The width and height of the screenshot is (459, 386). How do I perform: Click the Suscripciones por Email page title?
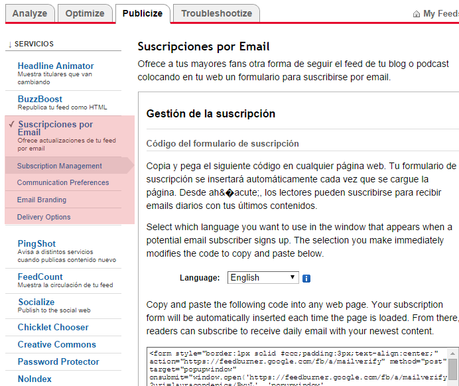click(203, 46)
